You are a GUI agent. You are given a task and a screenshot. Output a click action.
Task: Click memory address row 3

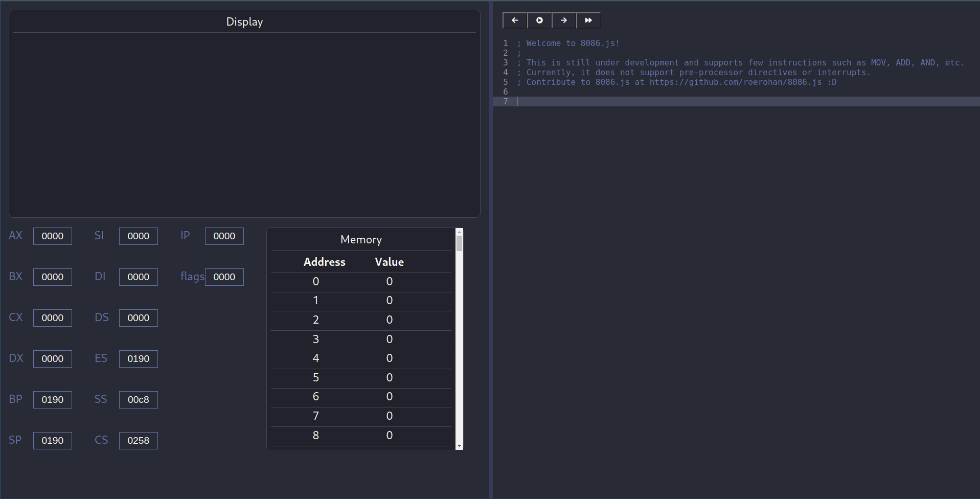tap(361, 339)
